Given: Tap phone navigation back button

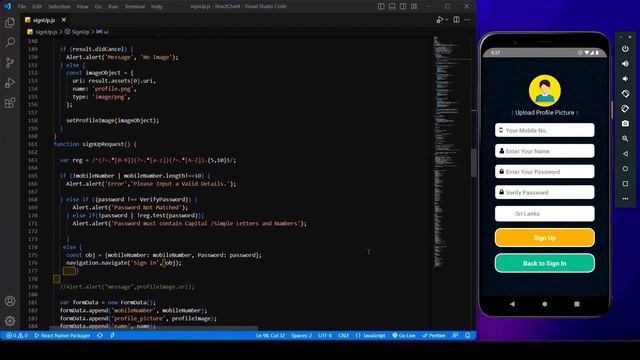Looking at the screenshot, I should [512, 304].
